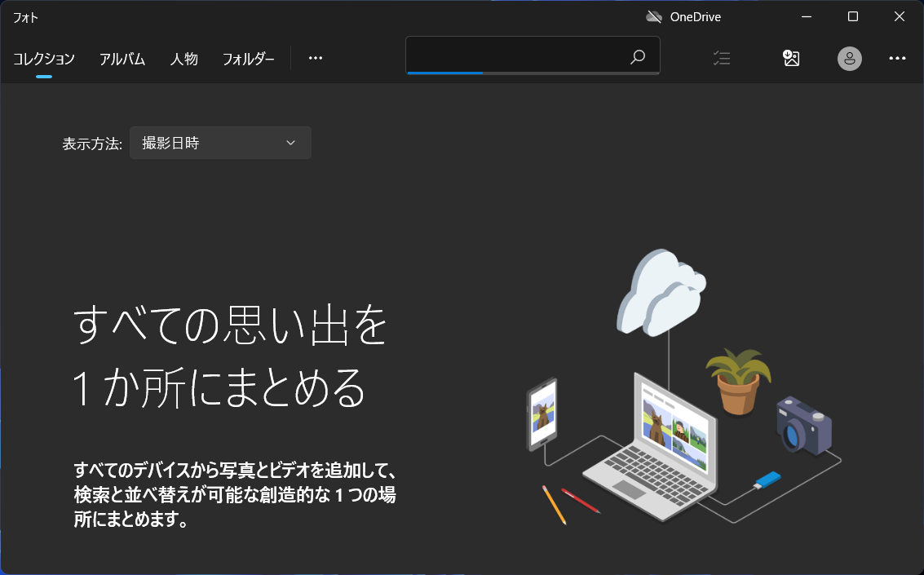The height and width of the screenshot is (575, 924).
Task: Click the すべての思い出を heading text
Action: pyautogui.click(x=230, y=325)
